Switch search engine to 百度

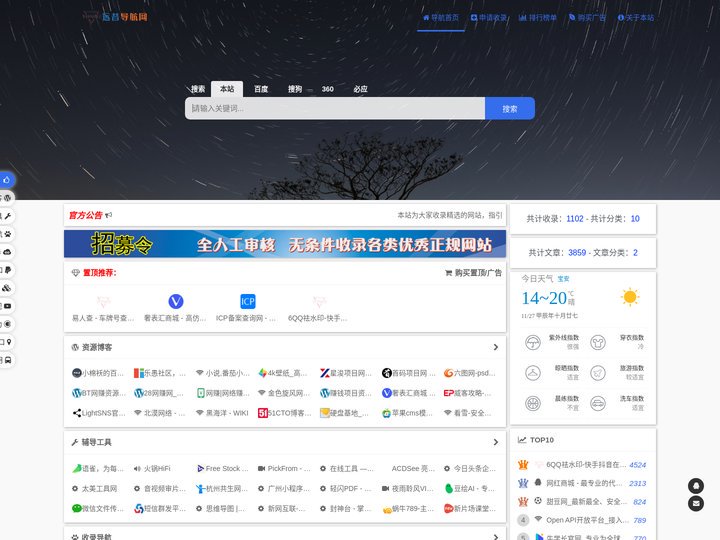click(261, 89)
